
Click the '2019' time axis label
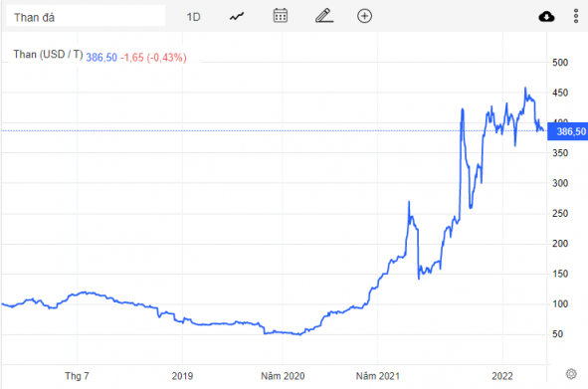point(182,376)
